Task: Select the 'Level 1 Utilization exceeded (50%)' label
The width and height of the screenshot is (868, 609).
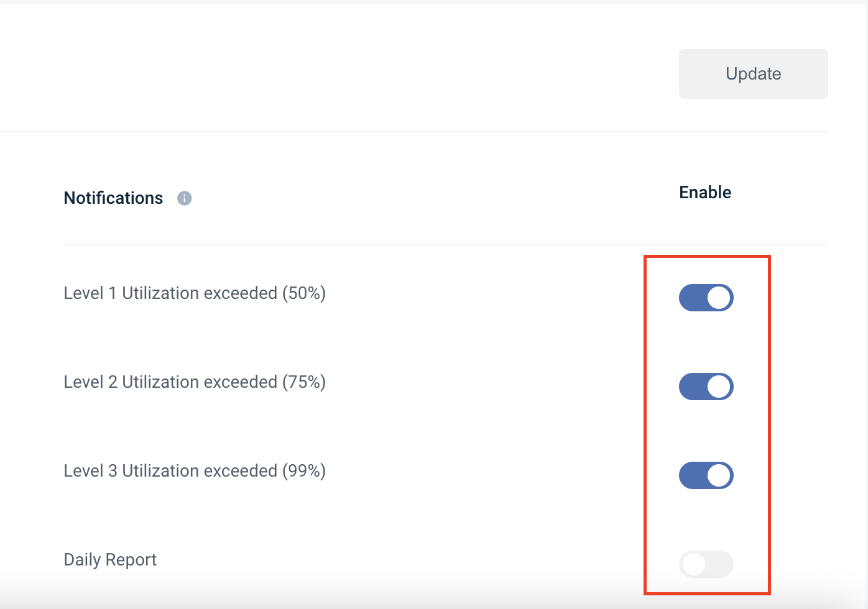Action: (x=195, y=293)
